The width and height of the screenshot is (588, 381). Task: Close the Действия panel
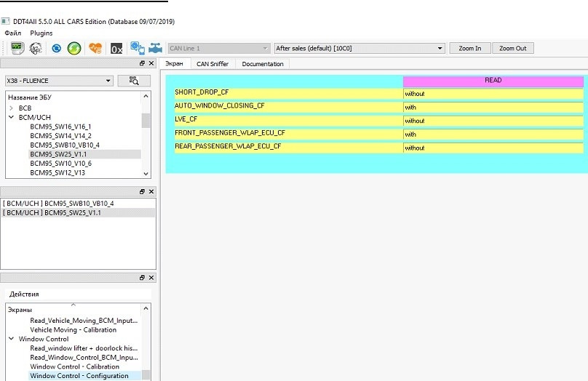point(151,278)
